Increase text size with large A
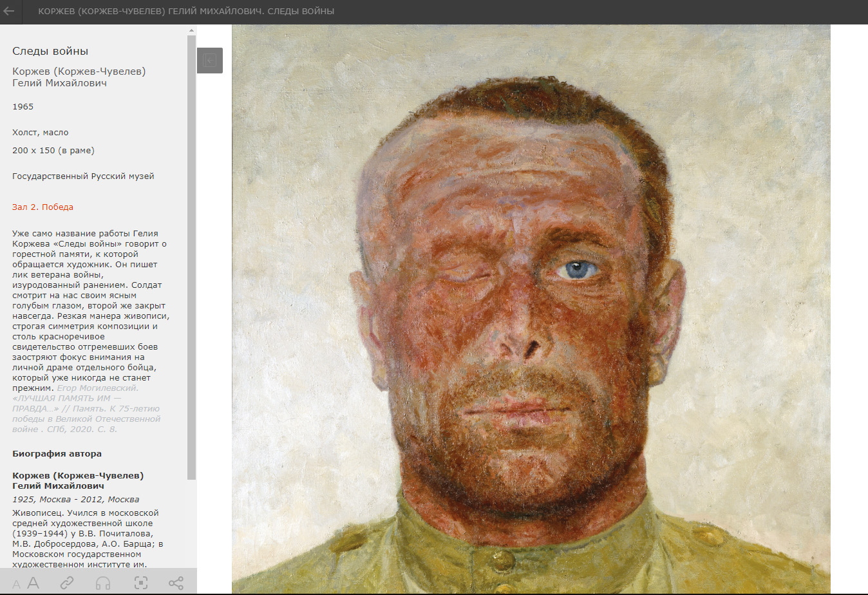This screenshot has width=868, height=595. (x=33, y=583)
